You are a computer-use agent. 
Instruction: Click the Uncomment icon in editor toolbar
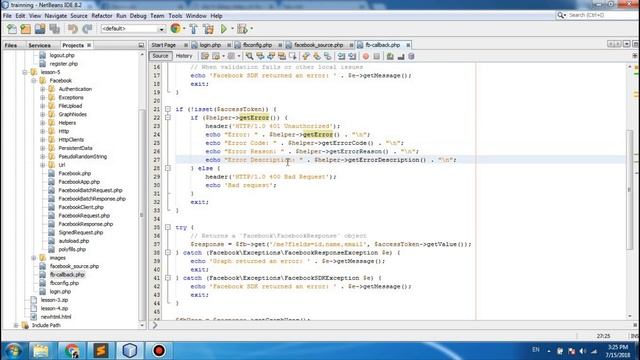click(x=401, y=56)
